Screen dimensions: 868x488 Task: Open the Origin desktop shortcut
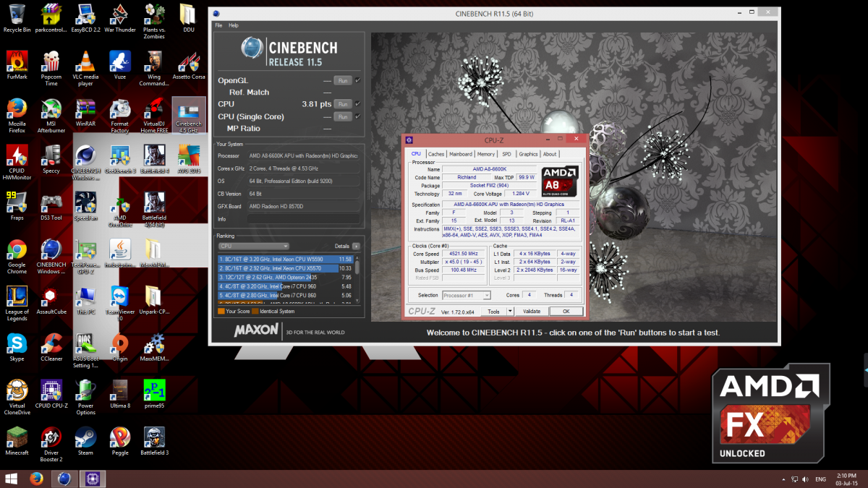click(x=120, y=347)
